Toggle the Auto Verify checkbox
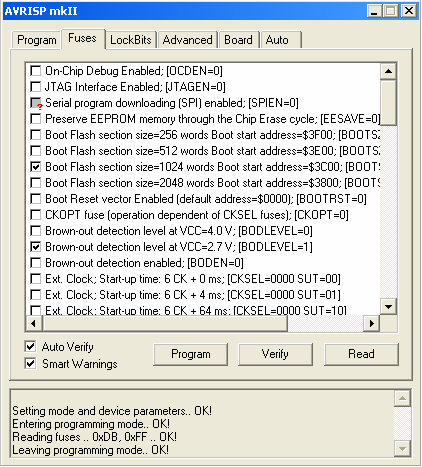Screen dimensions: 422x467 click(x=30, y=347)
